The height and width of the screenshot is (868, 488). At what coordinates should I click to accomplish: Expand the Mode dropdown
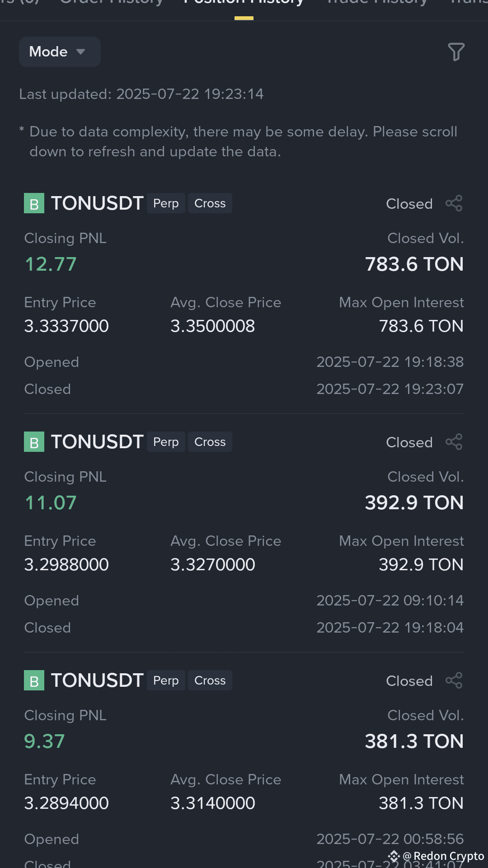pos(60,52)
